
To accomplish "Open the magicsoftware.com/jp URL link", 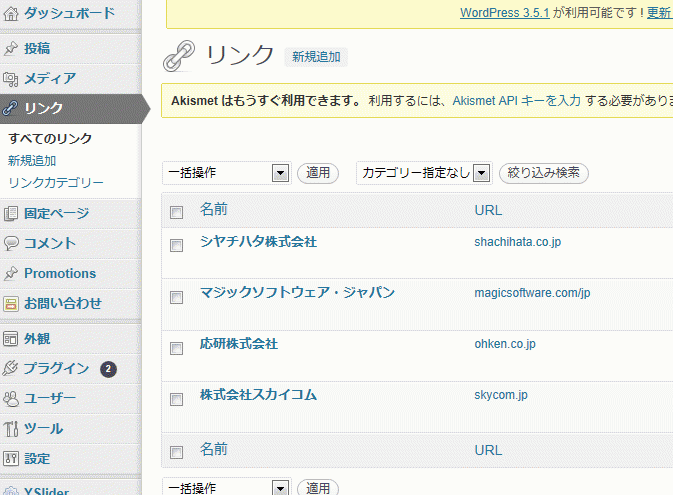I will 532,293.
